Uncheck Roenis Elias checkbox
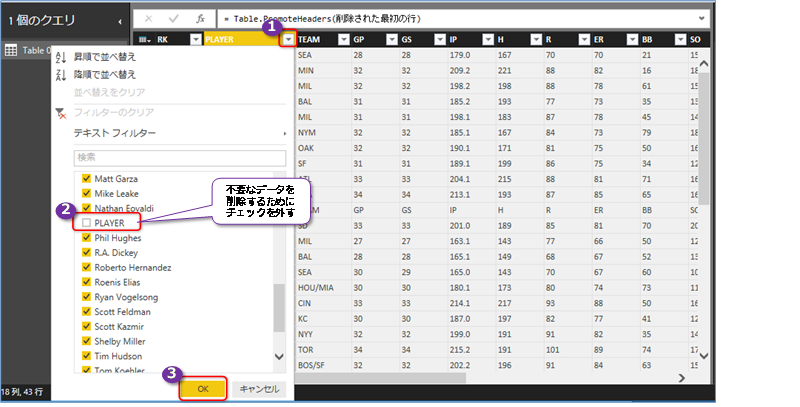Screen dimensions: 800x407 [86, 282]
